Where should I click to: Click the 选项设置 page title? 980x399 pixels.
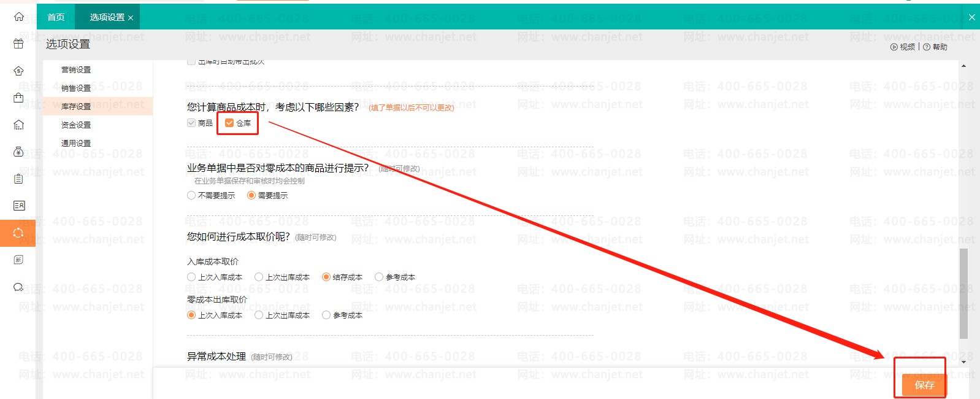(x=68, y=44)
